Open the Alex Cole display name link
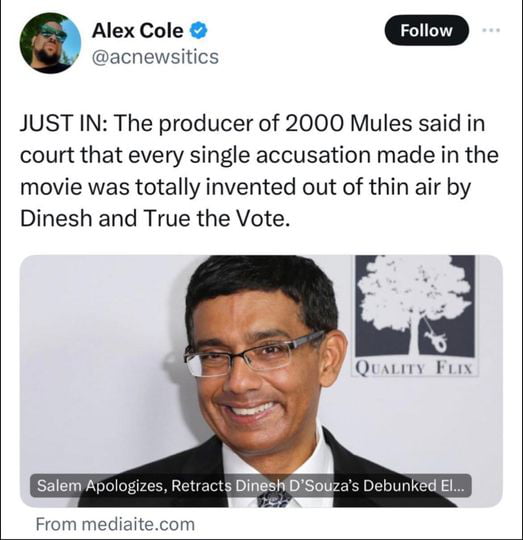 click(137, 31)
